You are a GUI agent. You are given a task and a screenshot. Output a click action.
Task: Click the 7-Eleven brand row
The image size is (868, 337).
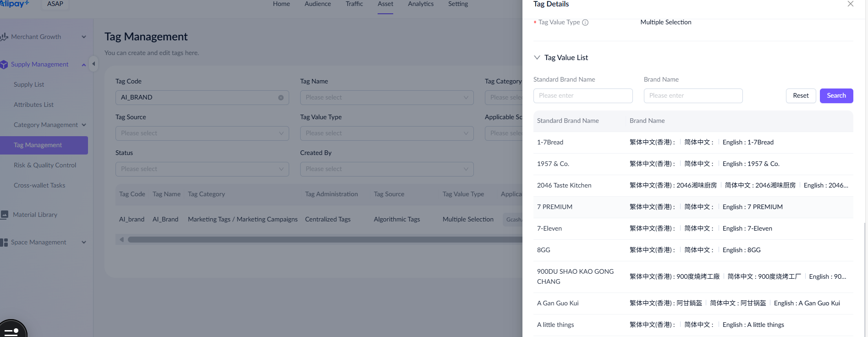point(693,229)
